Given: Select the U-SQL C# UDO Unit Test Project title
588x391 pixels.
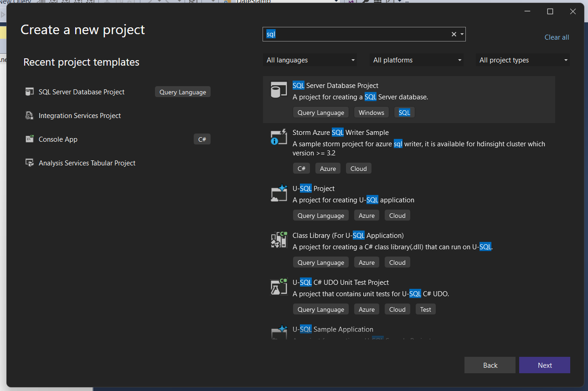Looking at the screenshot, I should tap(340, 282).
